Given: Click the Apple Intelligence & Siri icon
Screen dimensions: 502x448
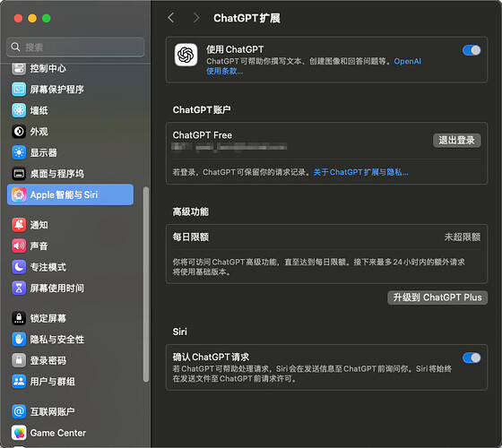Looking at the screenshot, I should coord(19,194).
